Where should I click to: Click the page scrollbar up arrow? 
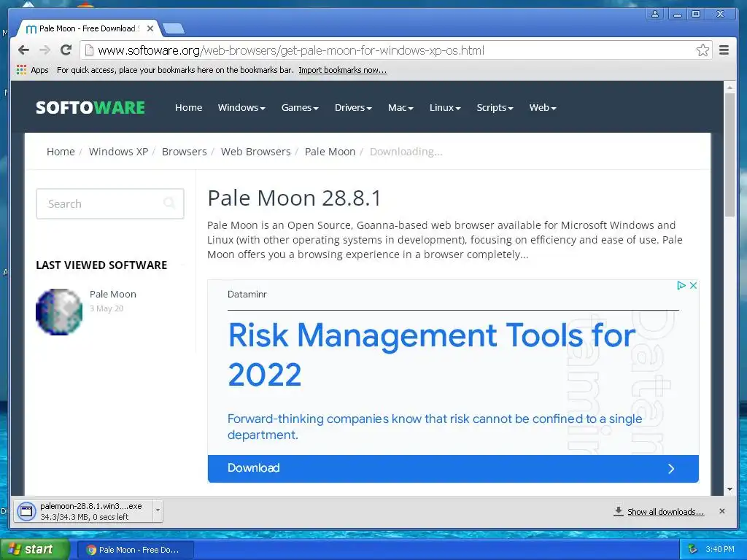click(729, 87)
